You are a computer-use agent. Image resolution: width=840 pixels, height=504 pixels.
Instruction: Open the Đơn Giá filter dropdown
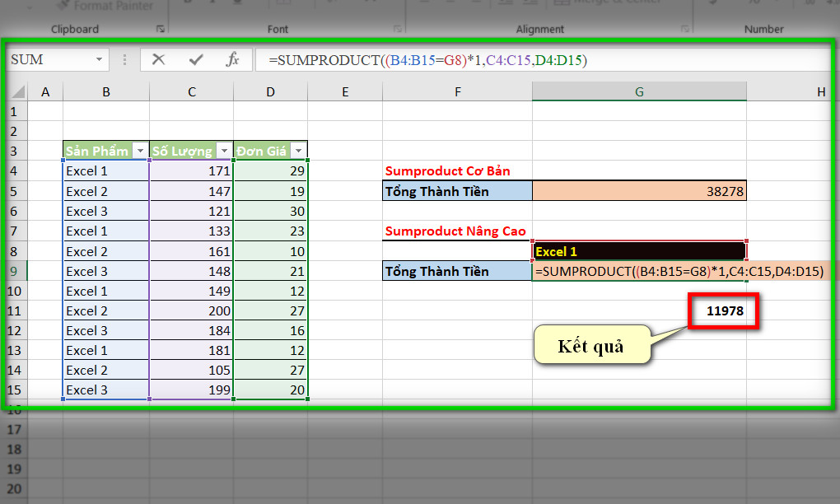[298, 151]
